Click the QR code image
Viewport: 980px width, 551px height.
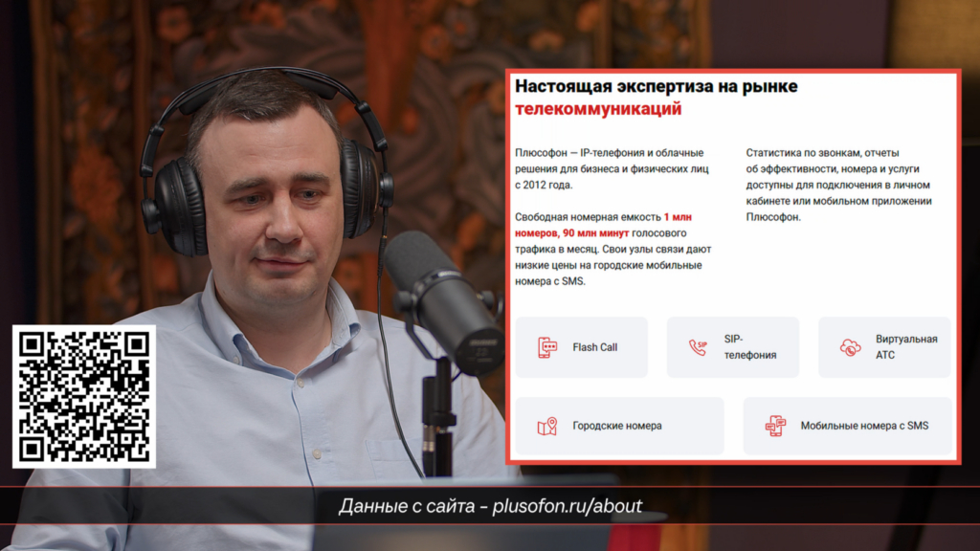(84, 397)
